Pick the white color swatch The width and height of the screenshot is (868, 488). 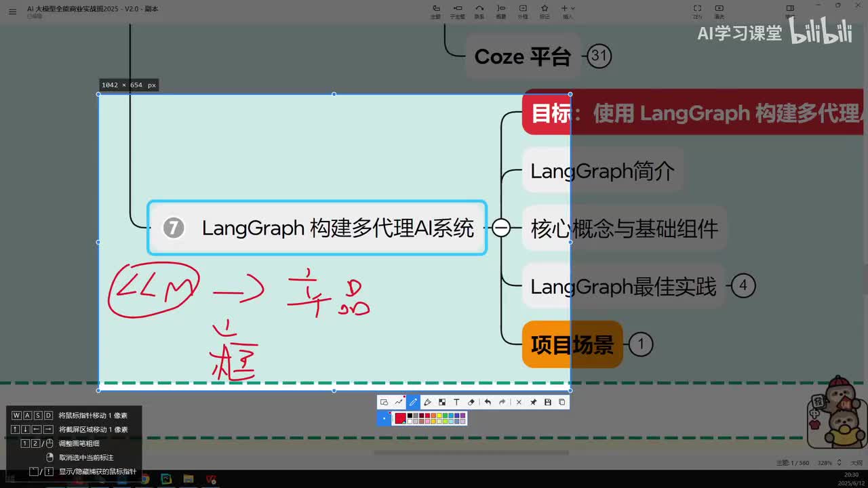tap(410, 422)
